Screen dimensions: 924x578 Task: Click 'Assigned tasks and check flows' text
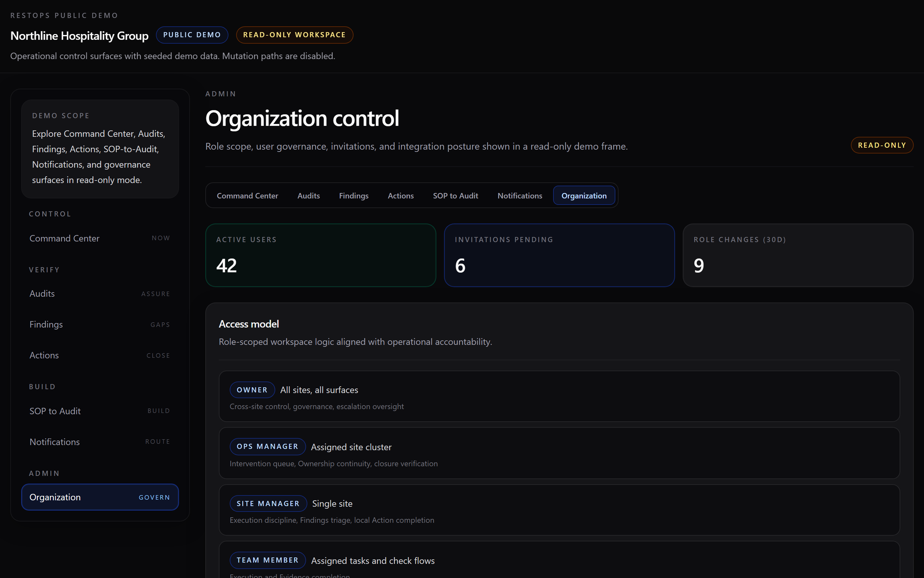[x=373, y=561]
